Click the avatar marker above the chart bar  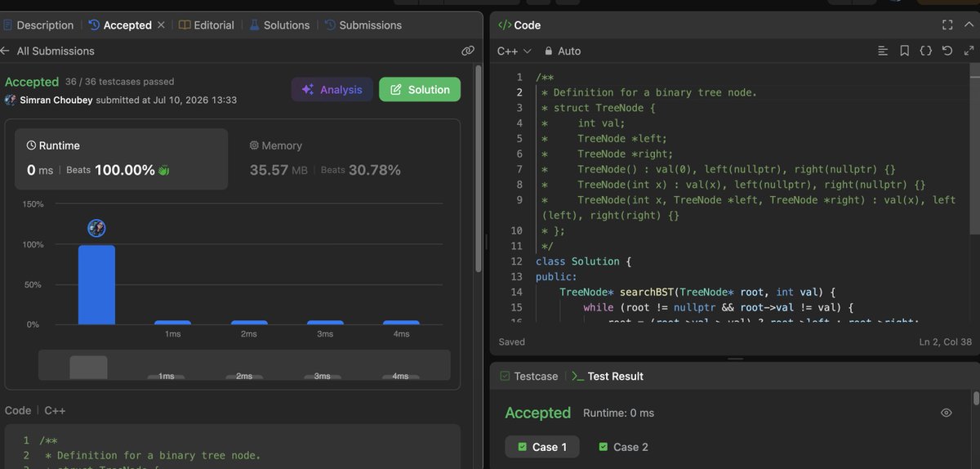point(96,228)
